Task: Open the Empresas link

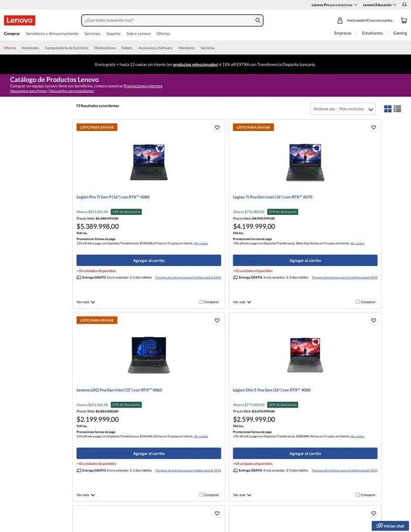Action: point(342,33)
